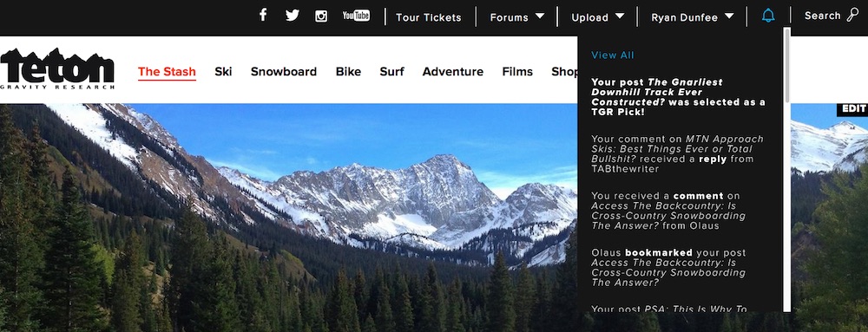Click View All notifications link
This screenshot has height=332, width=868.
click(612, 55)
